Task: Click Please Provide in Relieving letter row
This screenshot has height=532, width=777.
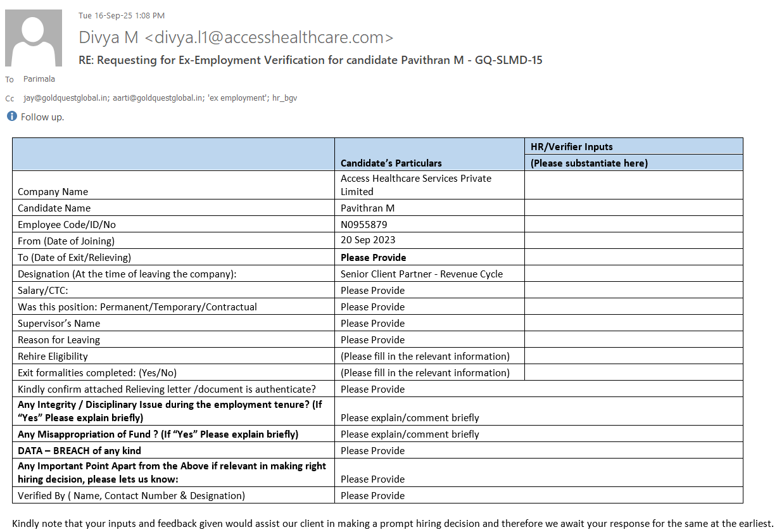Action: [x=372, y=389]
